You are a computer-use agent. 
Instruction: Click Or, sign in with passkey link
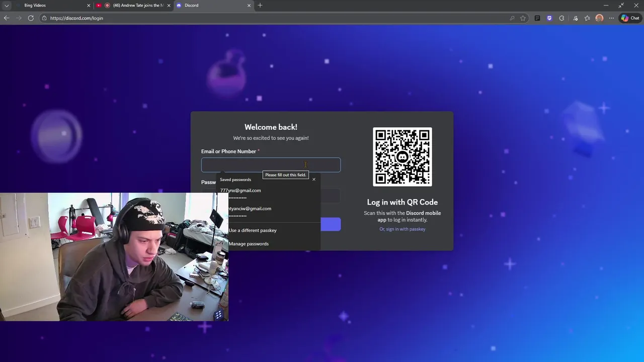pyautogui.click(x=403, y=229)
